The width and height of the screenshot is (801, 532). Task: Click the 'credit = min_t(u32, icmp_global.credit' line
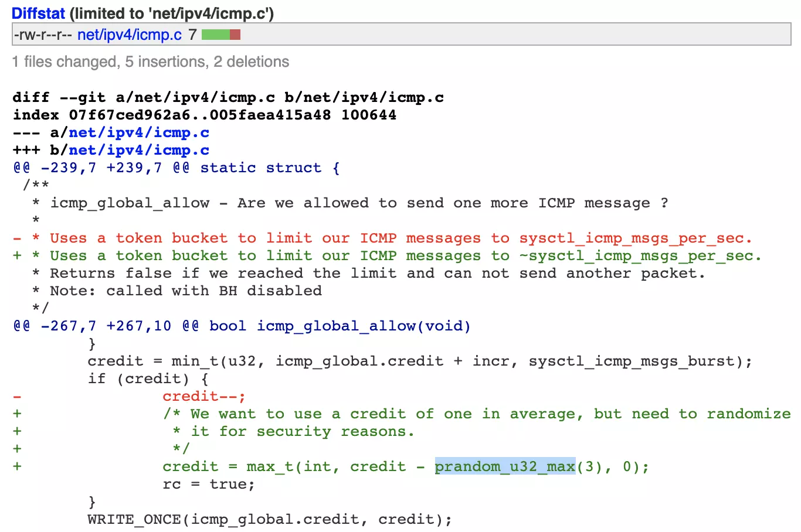(x=420, y=361)
